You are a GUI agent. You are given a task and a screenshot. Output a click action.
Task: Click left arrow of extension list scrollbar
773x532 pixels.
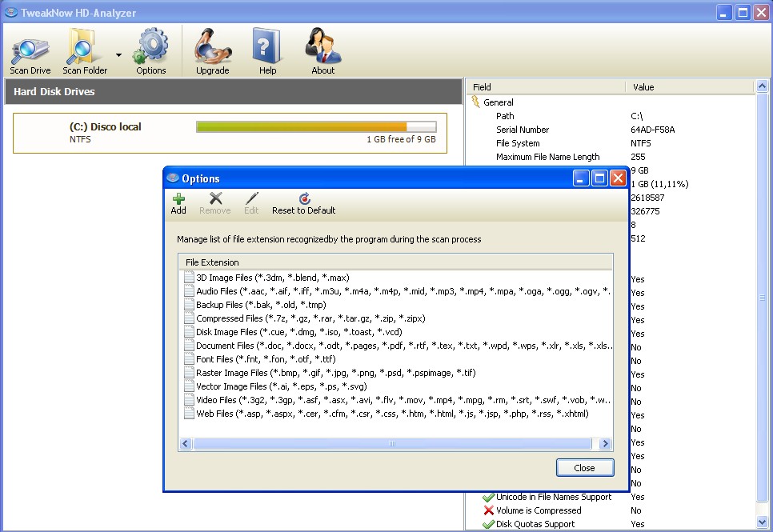(x=186, y=443)
